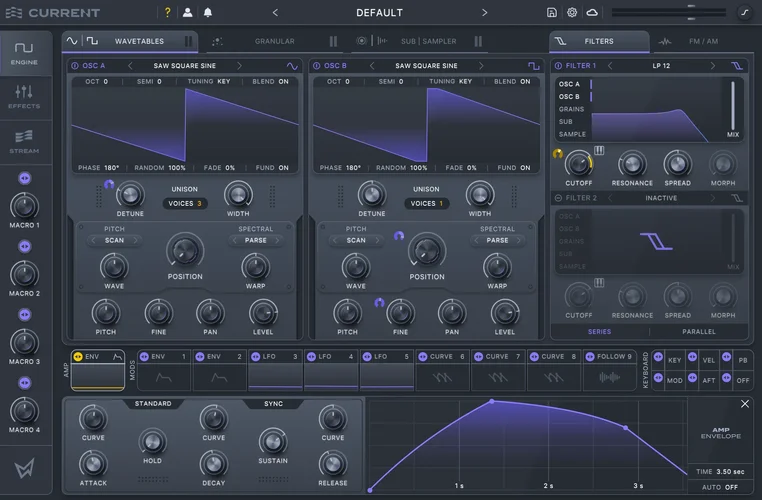
Task: Open settings gear icon in top bar
Action: pos(572,13)
